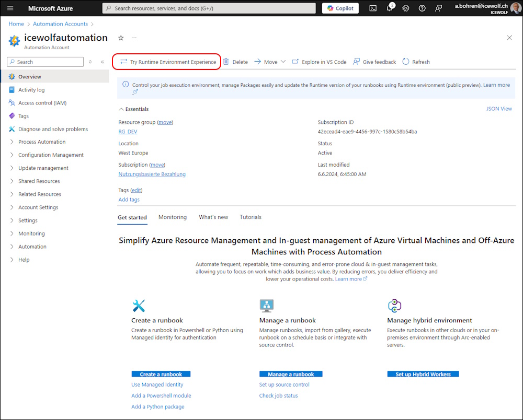Go to Automation Accounts breadcrumb
The image size is (523, 420).
pyautogui.click(x=60, y=24)
